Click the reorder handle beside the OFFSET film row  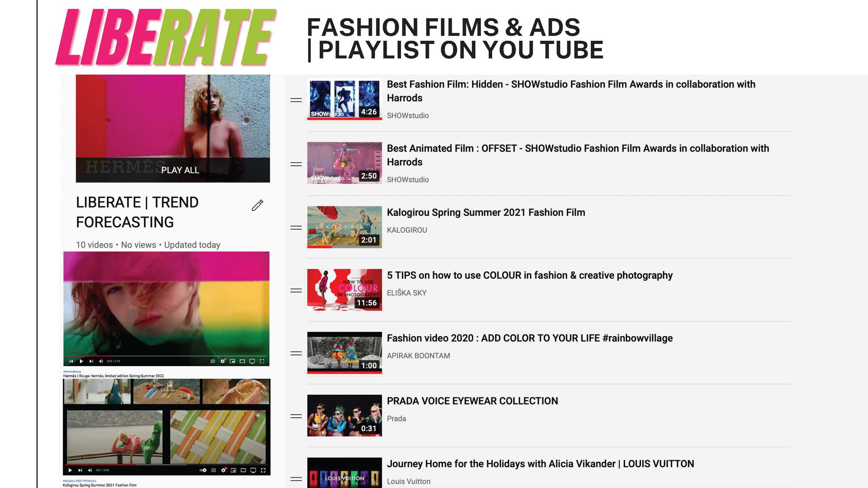[296, 164]
